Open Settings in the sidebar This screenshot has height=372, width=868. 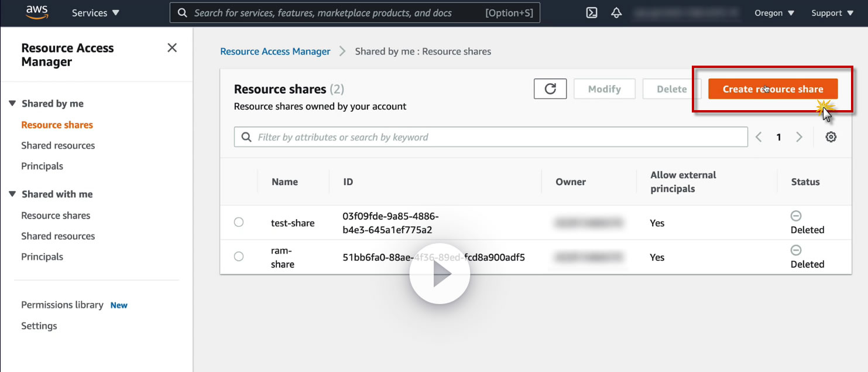click(39, 326)
